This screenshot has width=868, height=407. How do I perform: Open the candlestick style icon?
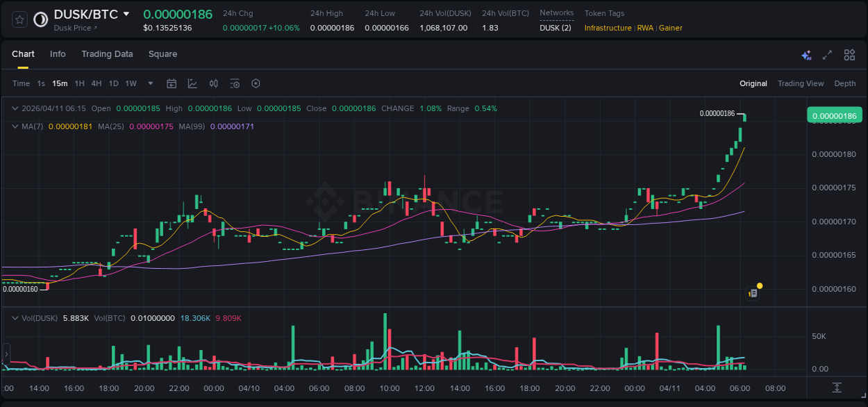point(213,83)
